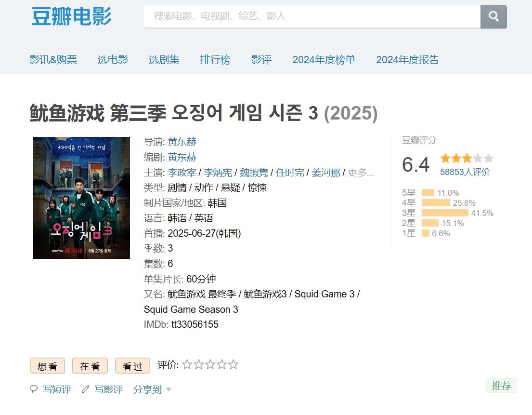532x415 pixels.
Task: Click the orange rating stars beside 6.4
Action: 466,159
